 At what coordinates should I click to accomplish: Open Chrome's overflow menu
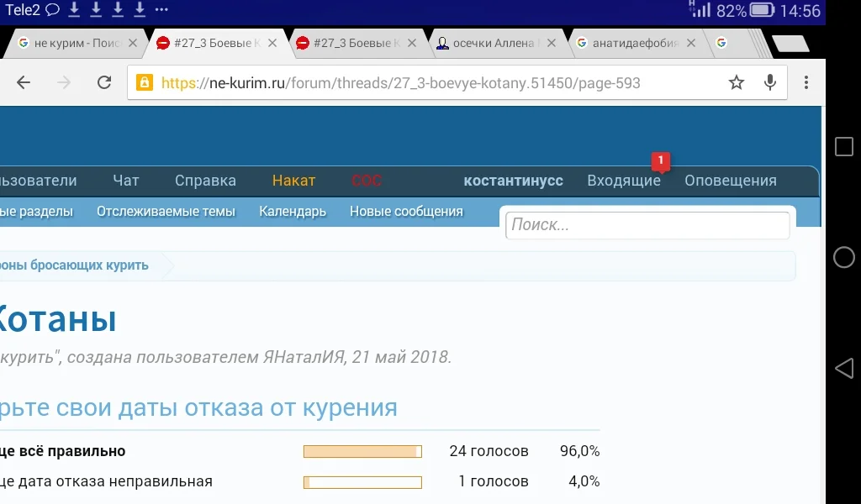pos(806,82)
